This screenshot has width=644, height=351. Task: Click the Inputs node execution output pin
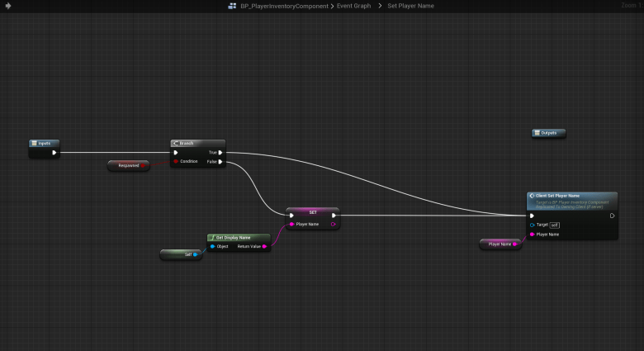coord(54,152)
